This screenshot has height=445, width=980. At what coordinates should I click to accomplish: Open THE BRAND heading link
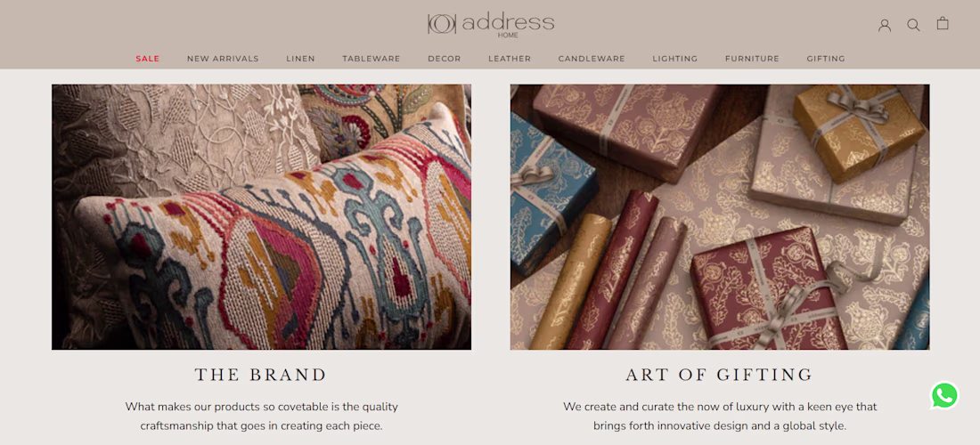[x=261, y=375]
